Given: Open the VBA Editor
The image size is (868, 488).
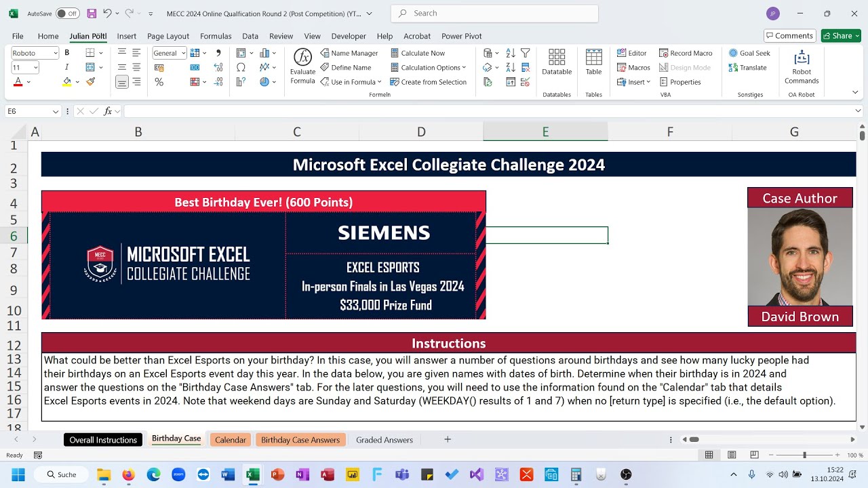Looking at the screenshot, I should [x=632, y=53].
